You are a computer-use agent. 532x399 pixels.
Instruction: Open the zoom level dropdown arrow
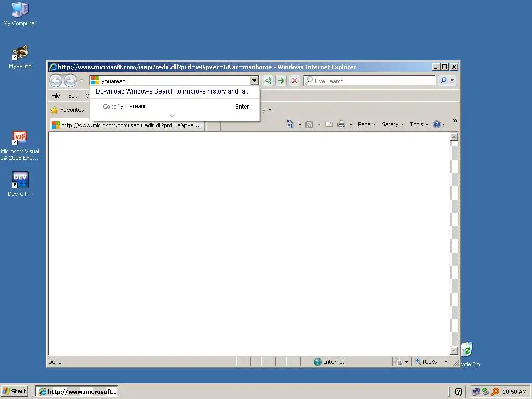pos(446,362)
